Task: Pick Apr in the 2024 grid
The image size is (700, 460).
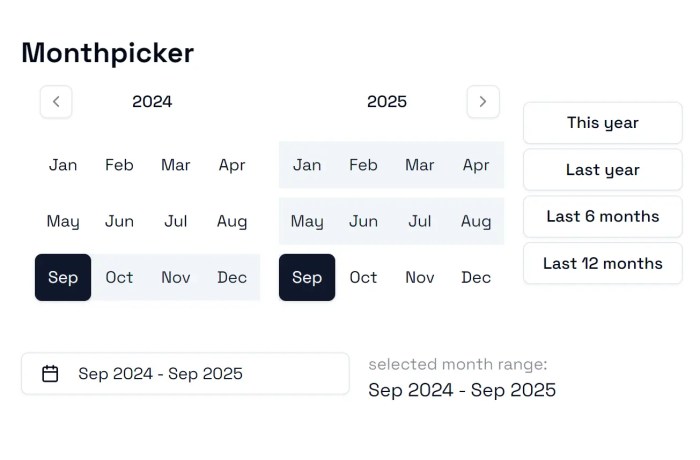Action: coord(232,165)
